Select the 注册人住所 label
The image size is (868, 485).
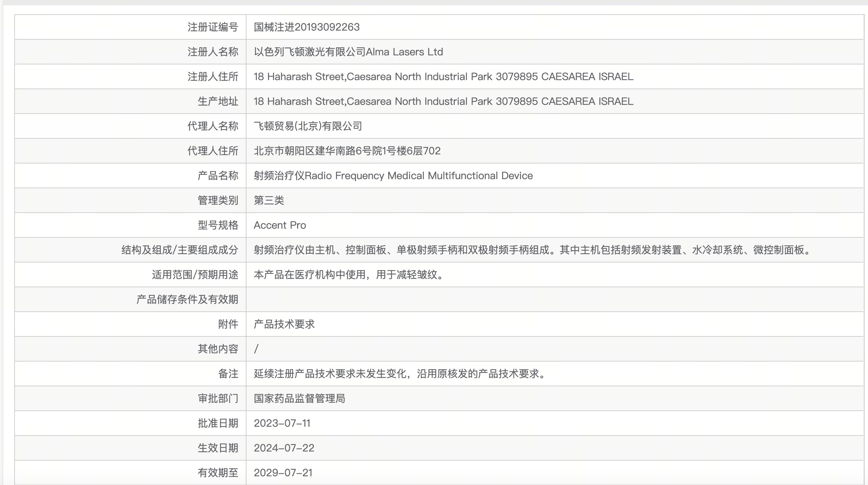213,76
